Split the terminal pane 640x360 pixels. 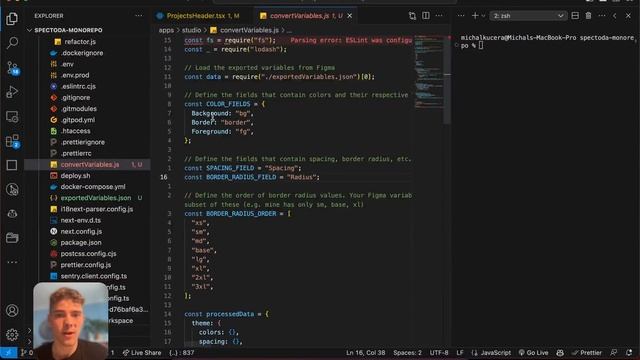coord(575,16)
